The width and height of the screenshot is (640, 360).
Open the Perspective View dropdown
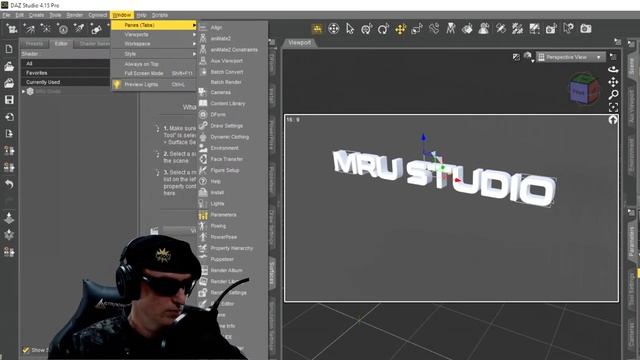tap(570, 57)
